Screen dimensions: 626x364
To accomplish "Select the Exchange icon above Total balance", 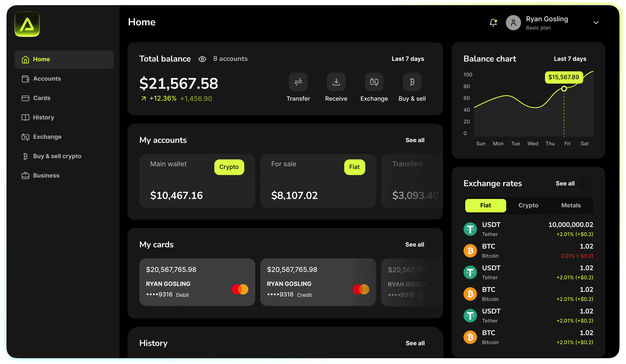I will click(x=374, y=82).
